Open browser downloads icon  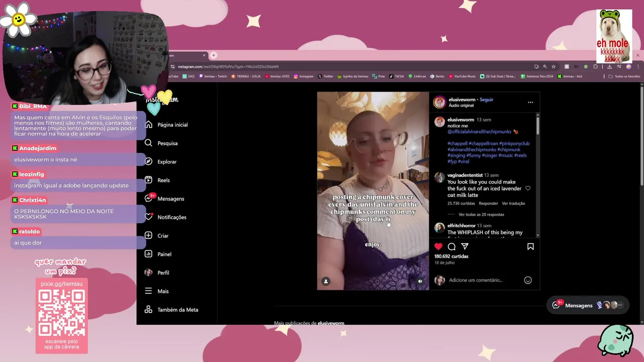(609, 66)
